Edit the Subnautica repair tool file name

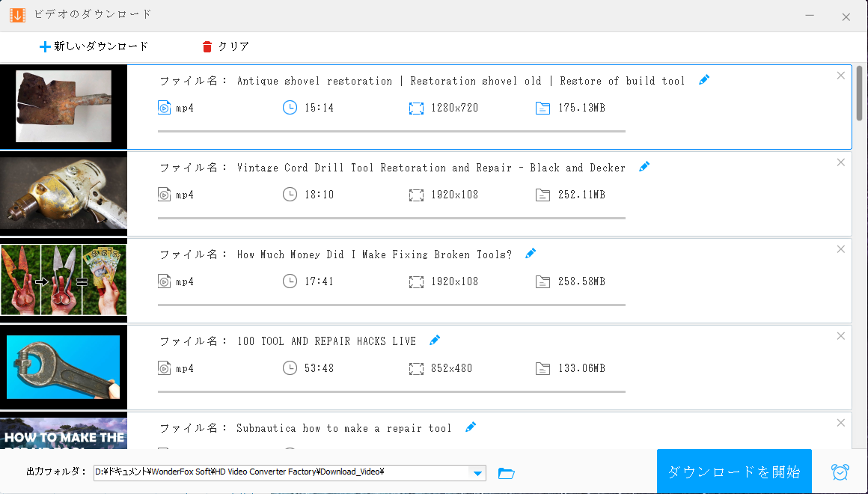pyautogui.click(x=471, y=427)
